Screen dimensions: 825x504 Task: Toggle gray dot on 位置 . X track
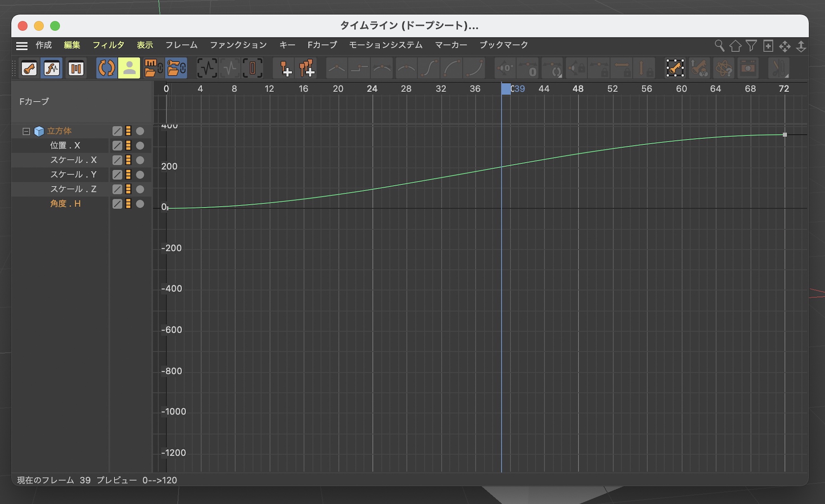tap(140, 145)
